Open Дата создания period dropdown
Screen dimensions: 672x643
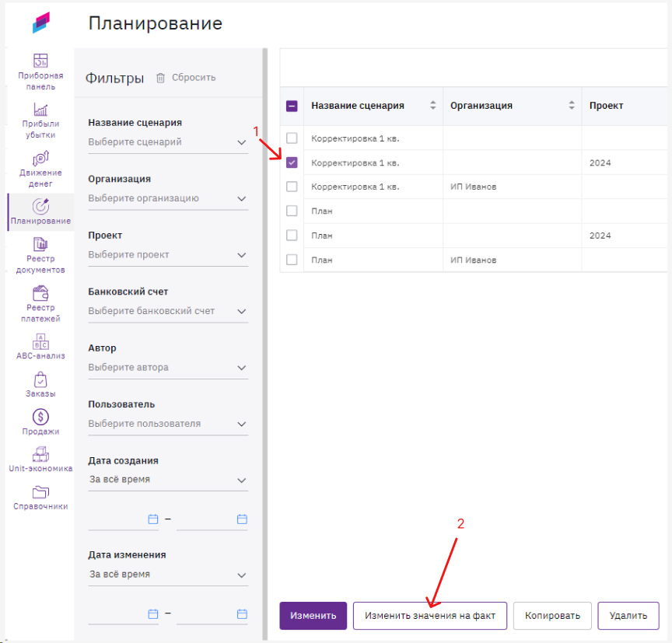coord(168,480)
